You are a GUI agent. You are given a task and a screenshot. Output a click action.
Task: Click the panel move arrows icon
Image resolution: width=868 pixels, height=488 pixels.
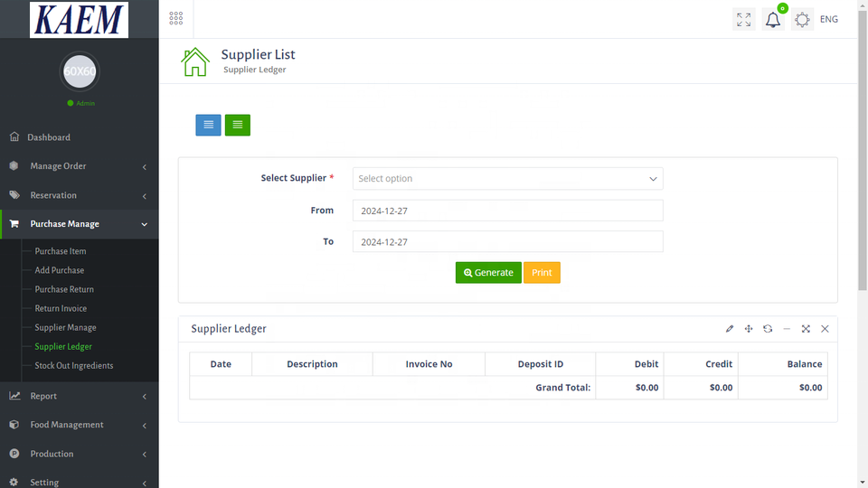tap(749, 329)
